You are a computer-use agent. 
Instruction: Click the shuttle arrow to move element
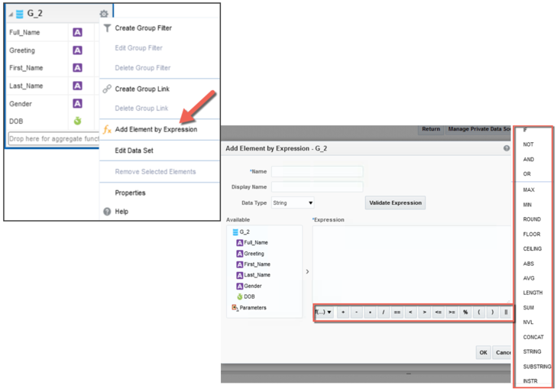point(307,271)
